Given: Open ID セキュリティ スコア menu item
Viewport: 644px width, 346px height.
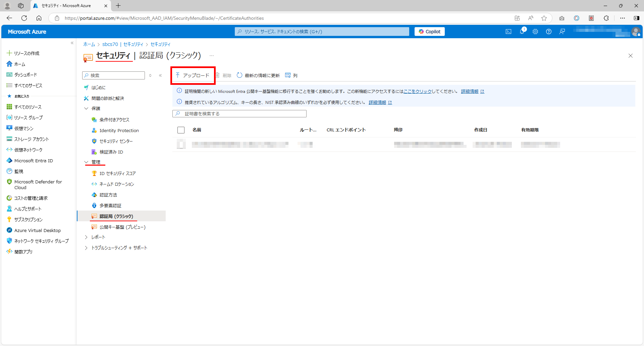Looking at the screenshot, I should (117, 173).
